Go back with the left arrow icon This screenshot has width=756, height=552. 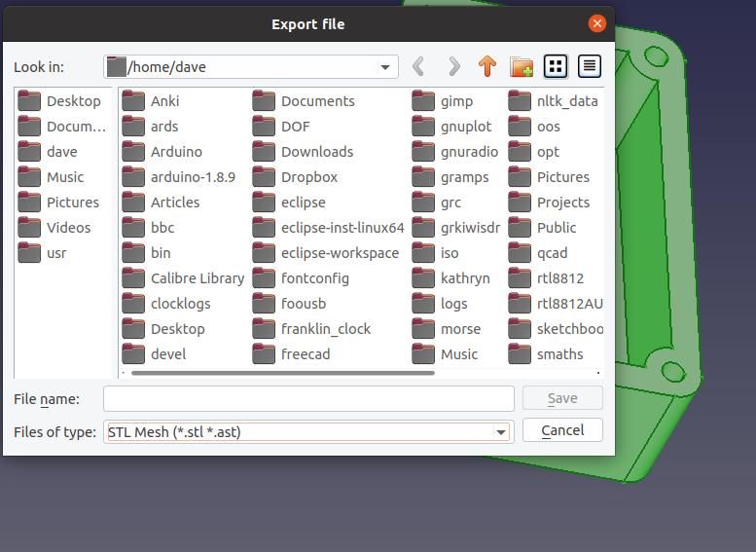(418, 66)
